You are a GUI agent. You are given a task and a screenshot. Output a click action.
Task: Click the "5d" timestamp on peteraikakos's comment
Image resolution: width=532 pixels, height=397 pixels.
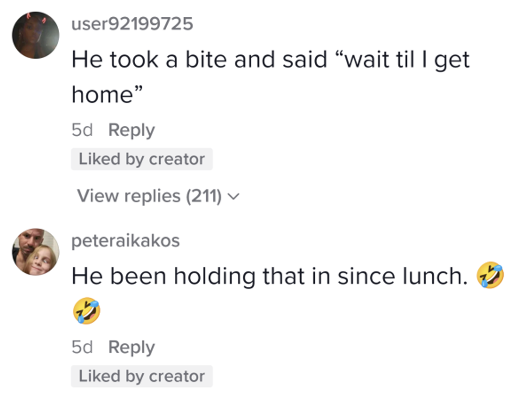pyautogui.click(x=82, y=347)
